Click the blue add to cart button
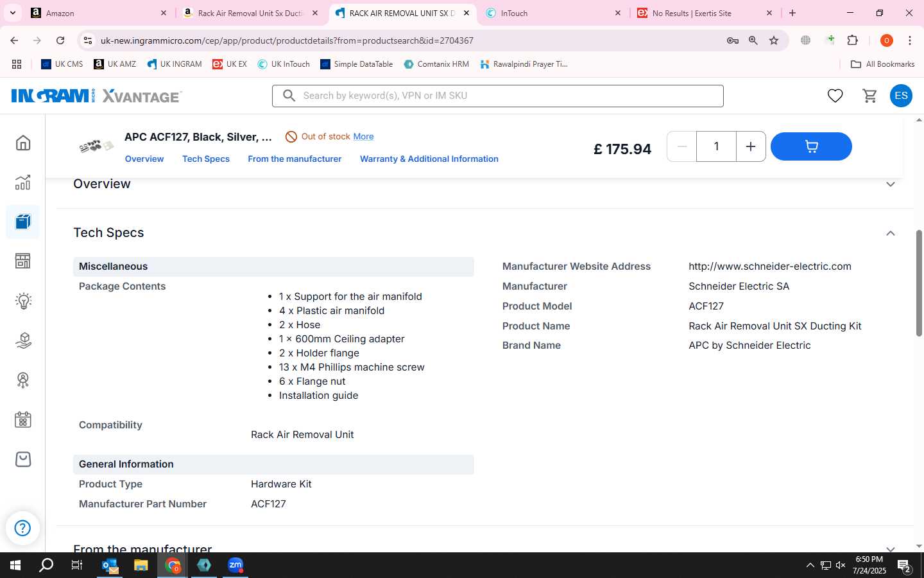 [811, 146]
